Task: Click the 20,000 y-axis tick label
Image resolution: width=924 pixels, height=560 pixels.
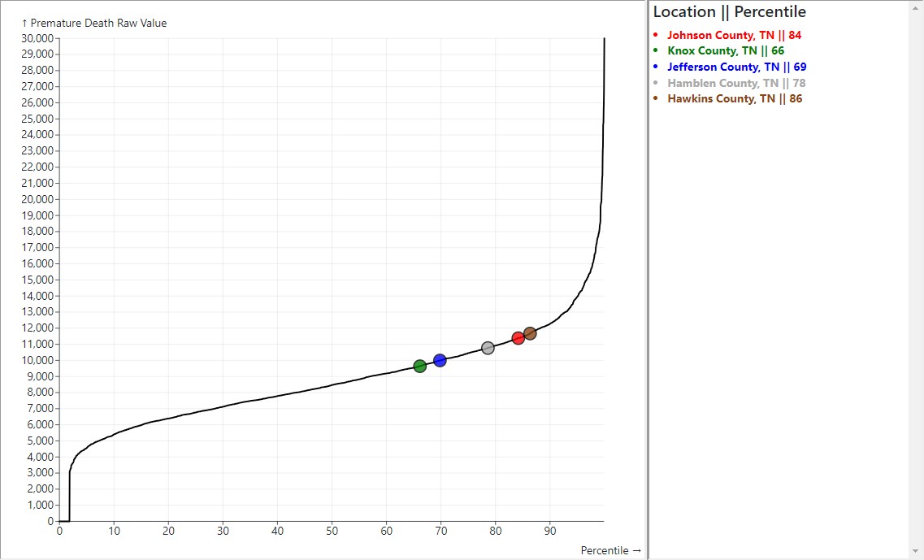Action: click(x=37, y=199)
